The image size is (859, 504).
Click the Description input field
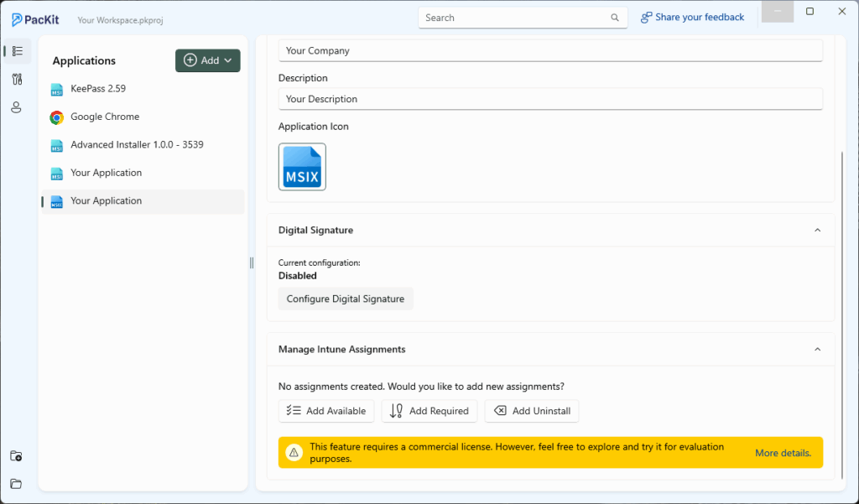[x=550, y=99]
